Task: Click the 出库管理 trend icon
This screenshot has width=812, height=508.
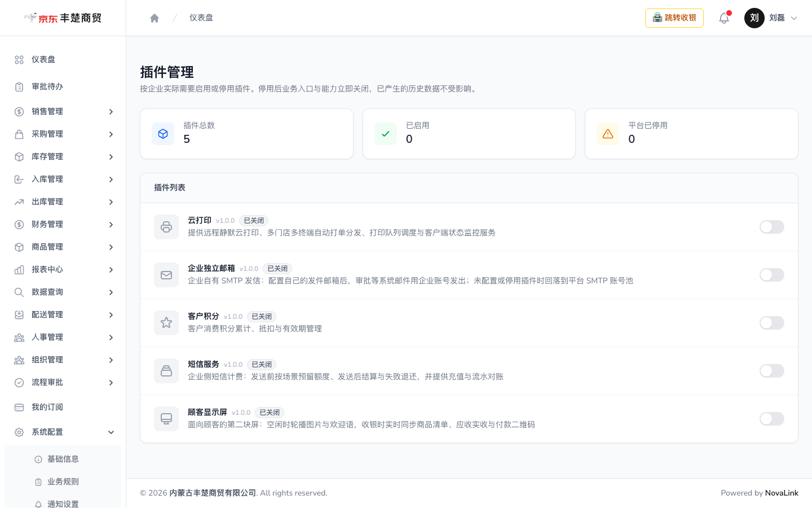Action: point(19,202)
